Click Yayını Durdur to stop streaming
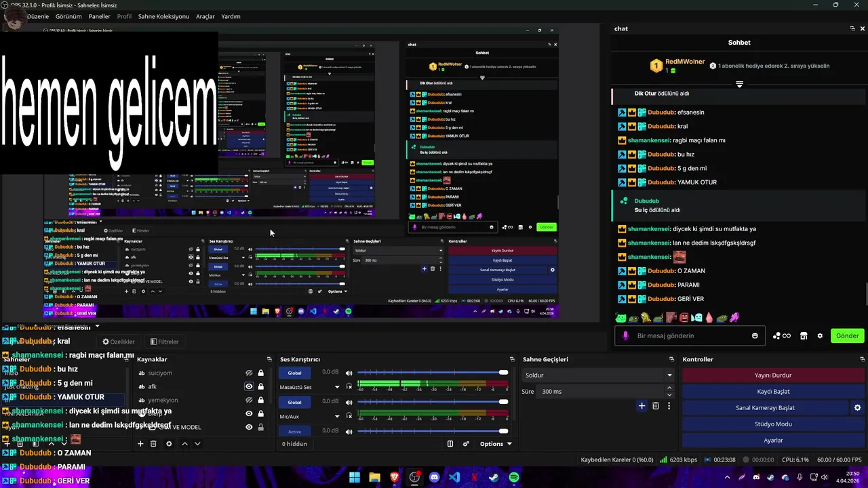Image resolution: width=868 pixels, height=488 pixels. (773, 375)
